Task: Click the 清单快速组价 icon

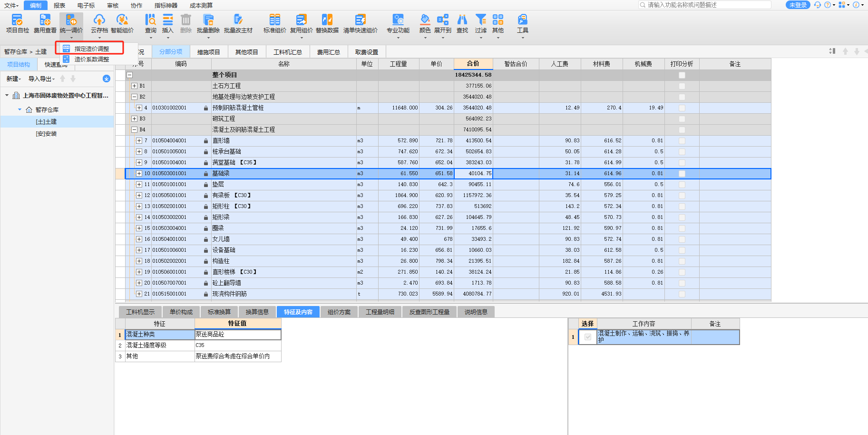Action: (361, 20)
